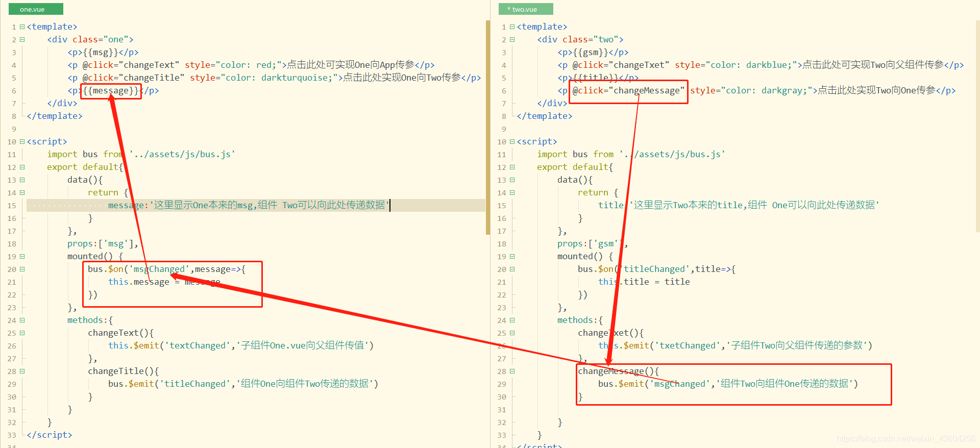Select line number 9 in one.vue gutter

click(14, 129)
